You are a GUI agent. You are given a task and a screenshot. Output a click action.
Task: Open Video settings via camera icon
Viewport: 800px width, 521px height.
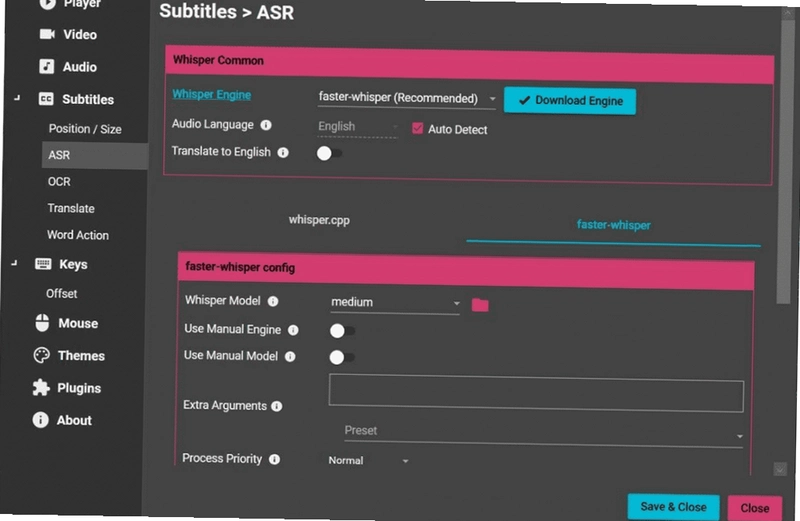click(47, 34)
